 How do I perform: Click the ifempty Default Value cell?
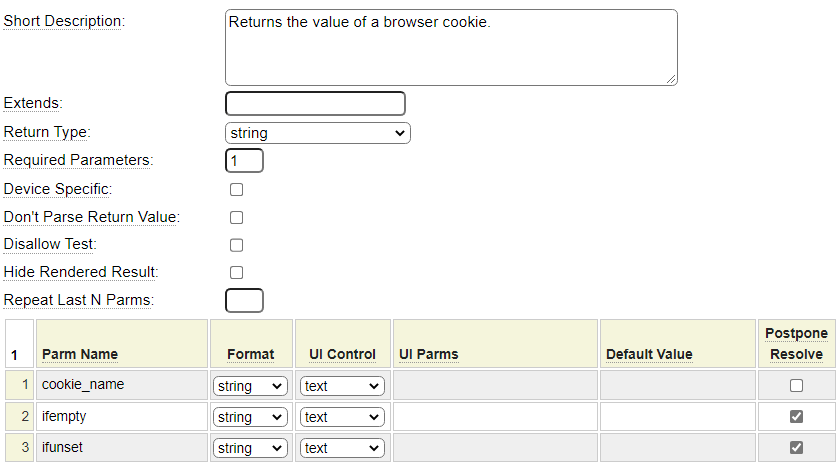(x=677, y=417)
